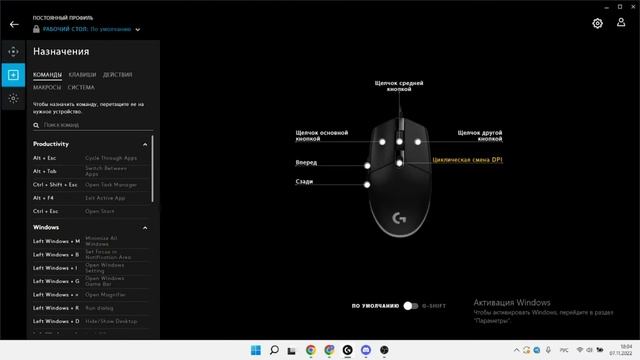Select the primary click dot on mouse
Viewport: 640px width, 360px height.
point(382,142)
